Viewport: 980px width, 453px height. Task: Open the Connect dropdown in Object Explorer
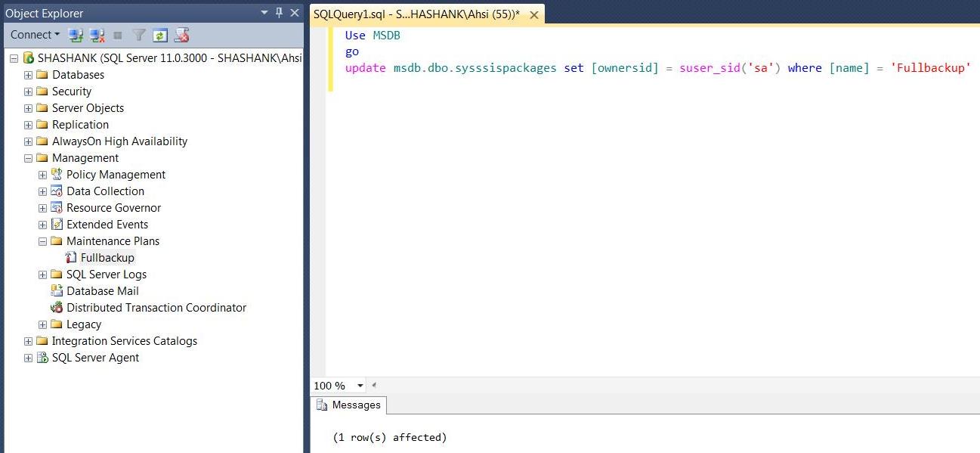35,35
